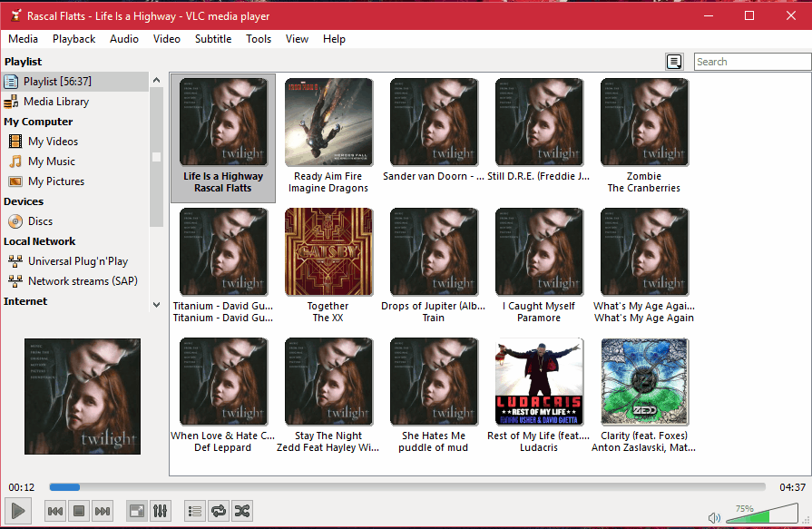Select What's My Age Again thumbnail
Image resolution: width=812 pixels, height=529 pixels.
point(644,252)
